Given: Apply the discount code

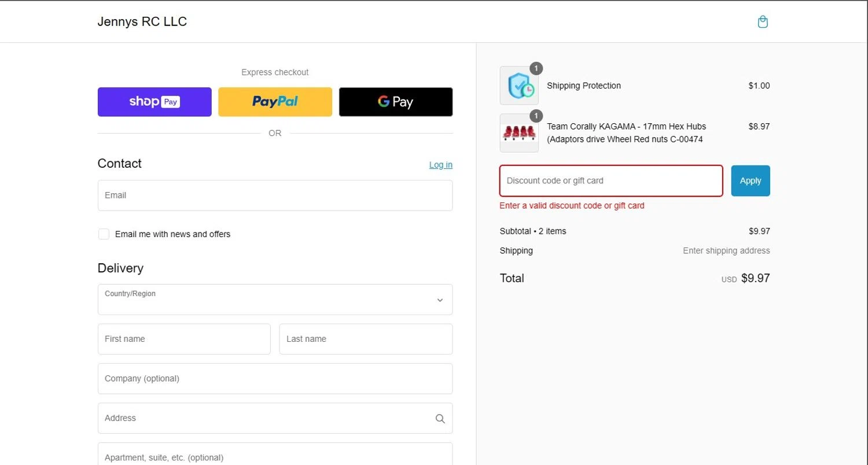Looking at the screenshot, I should [x=751, y=180].
